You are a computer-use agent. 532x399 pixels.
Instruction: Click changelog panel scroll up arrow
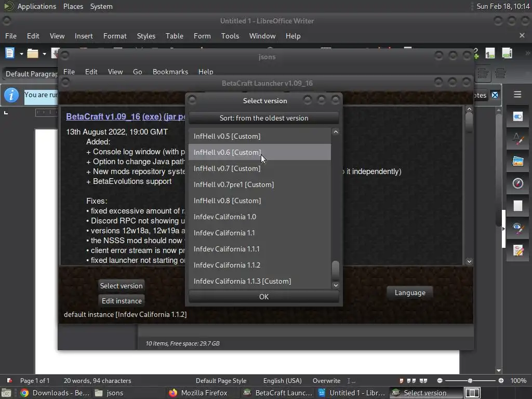pos(469,109)
